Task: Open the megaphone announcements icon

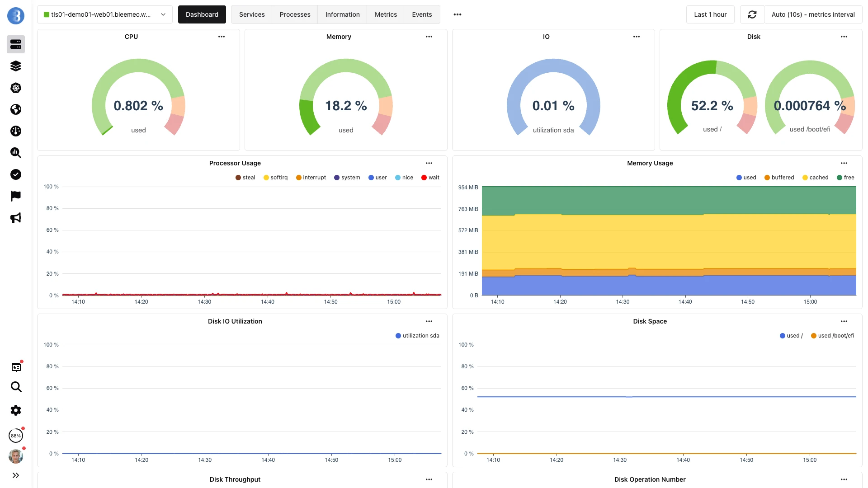Action: click(x=16, y=218)
